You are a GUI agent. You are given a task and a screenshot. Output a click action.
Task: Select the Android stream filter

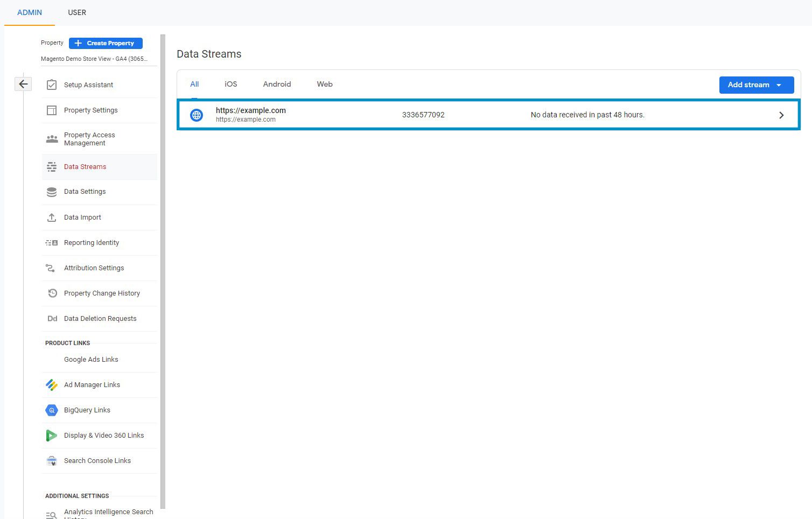276,84
